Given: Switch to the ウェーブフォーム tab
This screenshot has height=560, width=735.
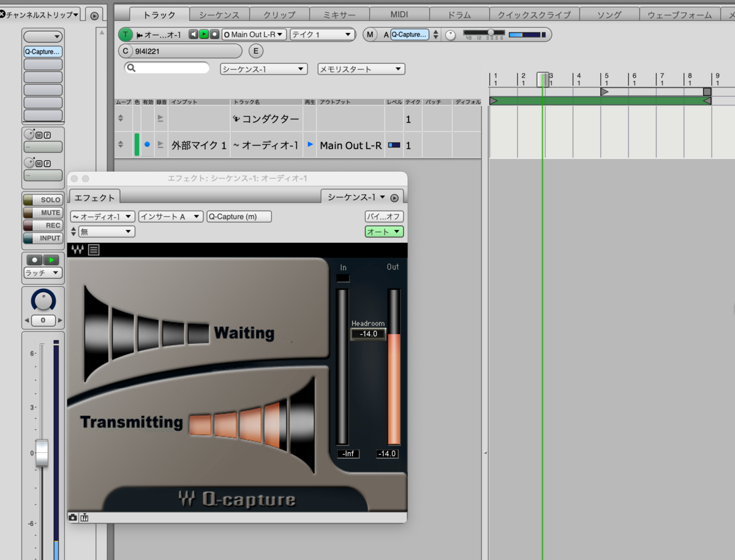Looking at the screenshot, I should (680, 15).
